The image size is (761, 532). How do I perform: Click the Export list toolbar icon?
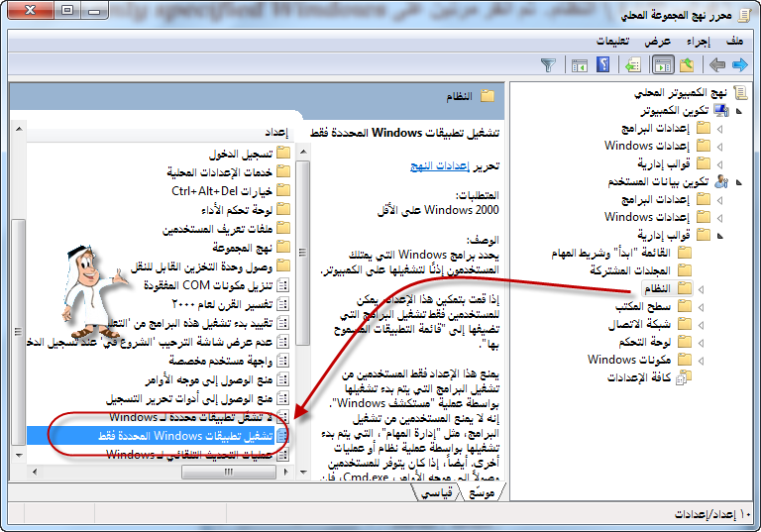[x=632, y=64]
